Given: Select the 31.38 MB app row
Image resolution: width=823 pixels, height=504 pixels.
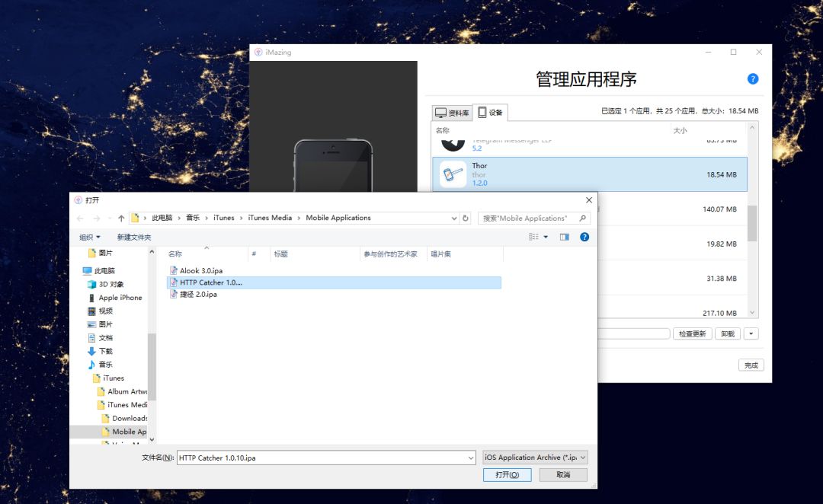Looking at the screenshot, I should click(672, 279).
